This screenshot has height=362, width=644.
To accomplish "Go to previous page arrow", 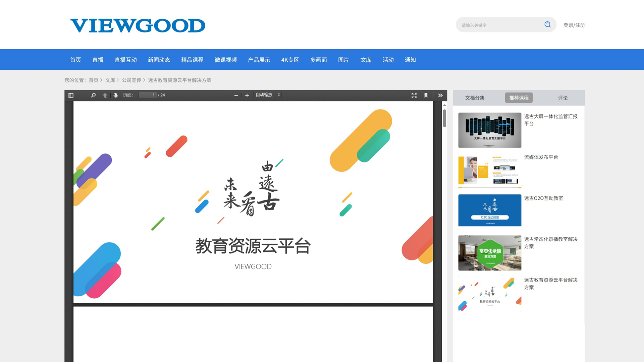I will [105, 95].
